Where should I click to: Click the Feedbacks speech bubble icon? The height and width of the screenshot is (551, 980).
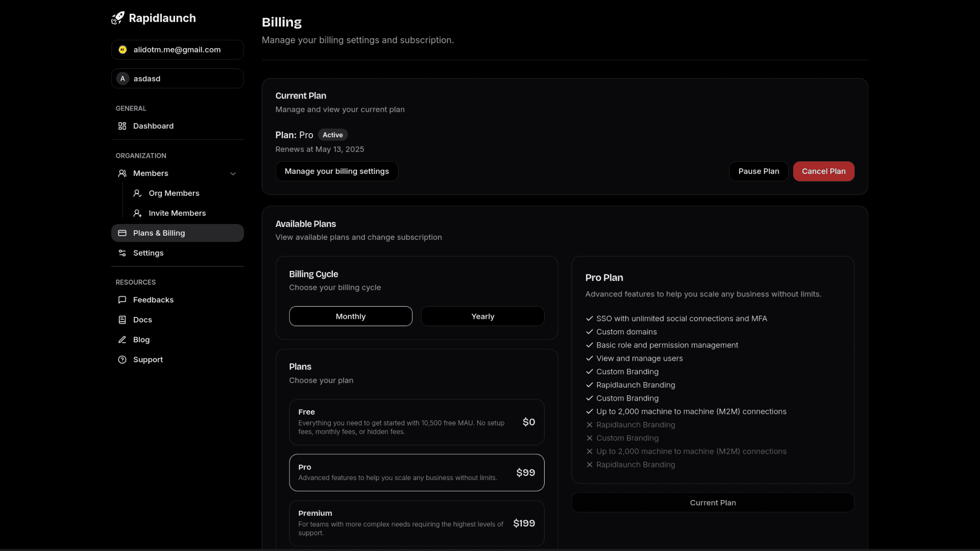pyautogui.click(x=122, y=300)
